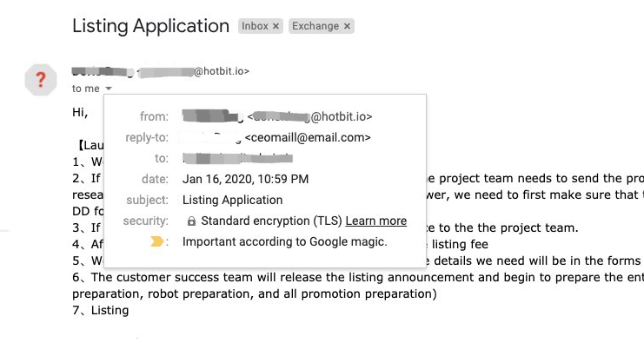Image resolution: width=644 pixels, height=356 pixels.
Task: Click the yellow importance marker icon
Action: (157, 241)
